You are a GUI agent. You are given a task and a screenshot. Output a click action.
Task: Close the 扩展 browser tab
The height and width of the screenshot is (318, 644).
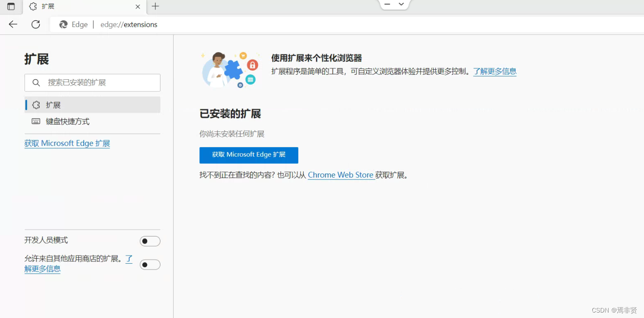[138, 6]
